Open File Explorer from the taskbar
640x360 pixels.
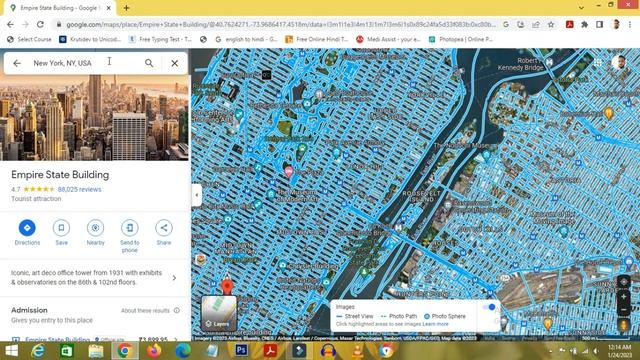pyautogui.click(x=96, y=351)
